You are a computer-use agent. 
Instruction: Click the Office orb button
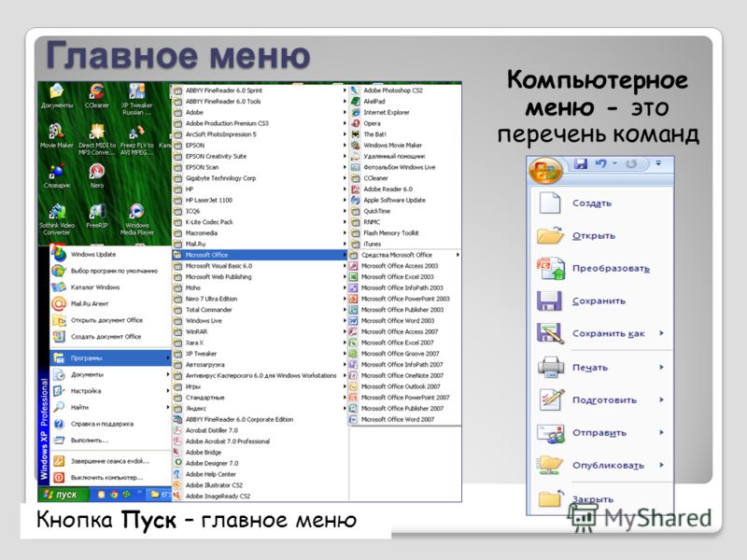tap(545, 170)
